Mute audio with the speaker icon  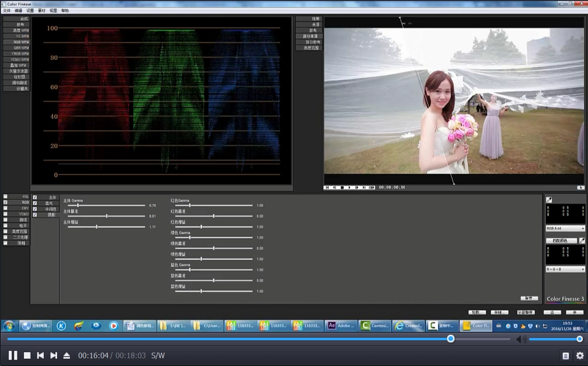pos(521,339)
